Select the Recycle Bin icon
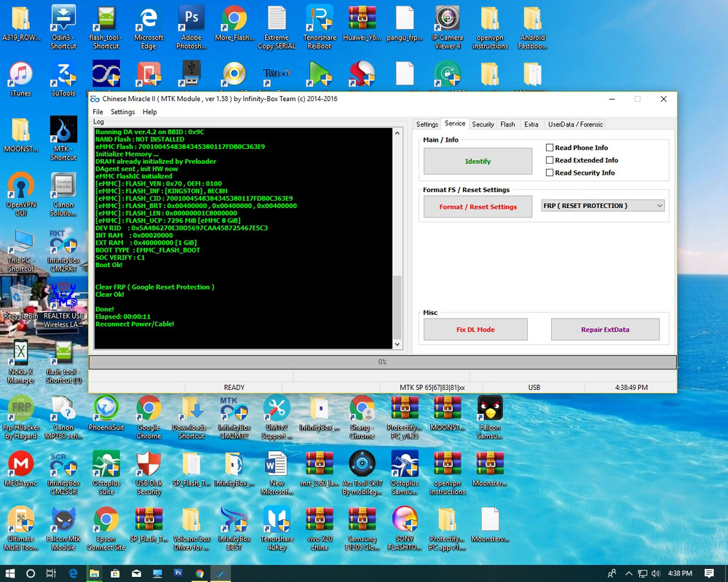This screenshot has height=582, width=728. (x=20, y=300)
